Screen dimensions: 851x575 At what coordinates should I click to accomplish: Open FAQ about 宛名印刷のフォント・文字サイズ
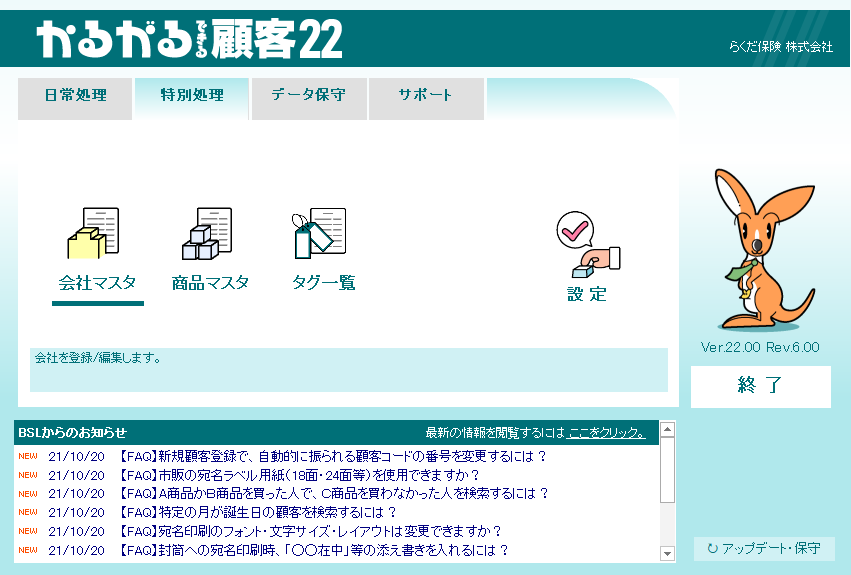pyautogui.click(x=309, y=531)
